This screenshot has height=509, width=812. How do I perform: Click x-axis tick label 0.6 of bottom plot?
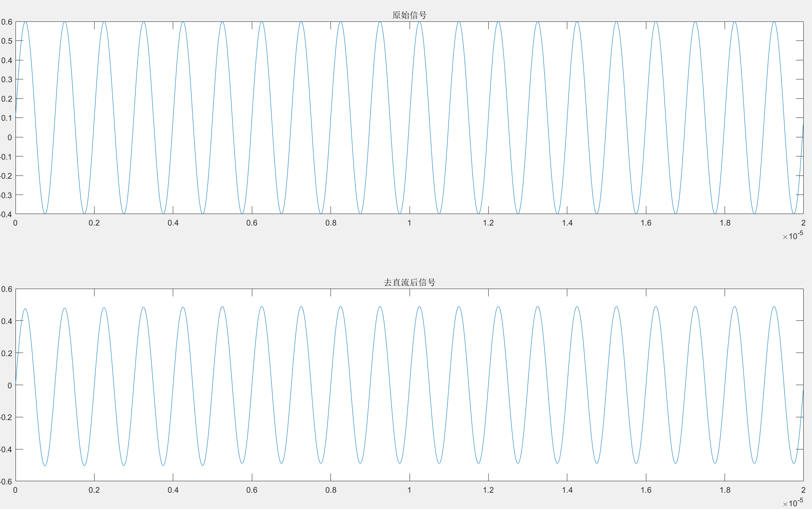252,490
